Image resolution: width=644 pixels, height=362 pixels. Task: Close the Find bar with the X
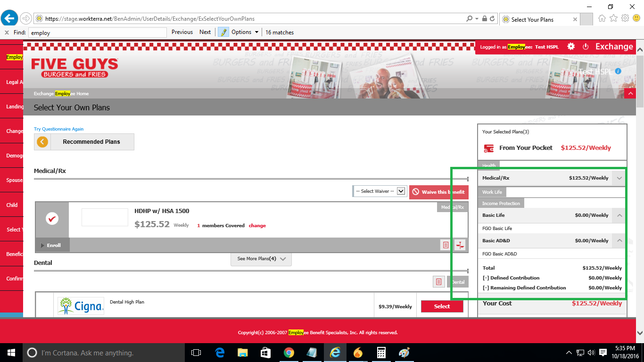(7, 33)
